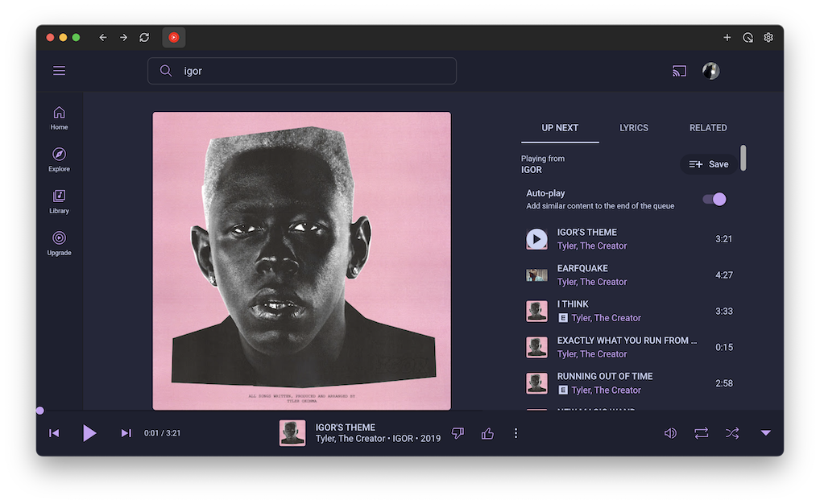Skip to the next track
Viewport: 820px width, 504px height.
pyautogui.click(x=126, y=433)
